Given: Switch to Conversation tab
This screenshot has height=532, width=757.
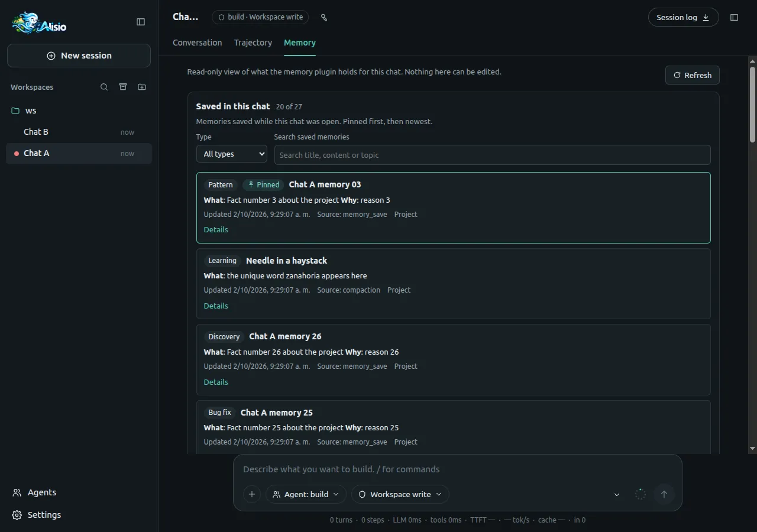Looking at the screenshot, I should (x=197, y=43).
